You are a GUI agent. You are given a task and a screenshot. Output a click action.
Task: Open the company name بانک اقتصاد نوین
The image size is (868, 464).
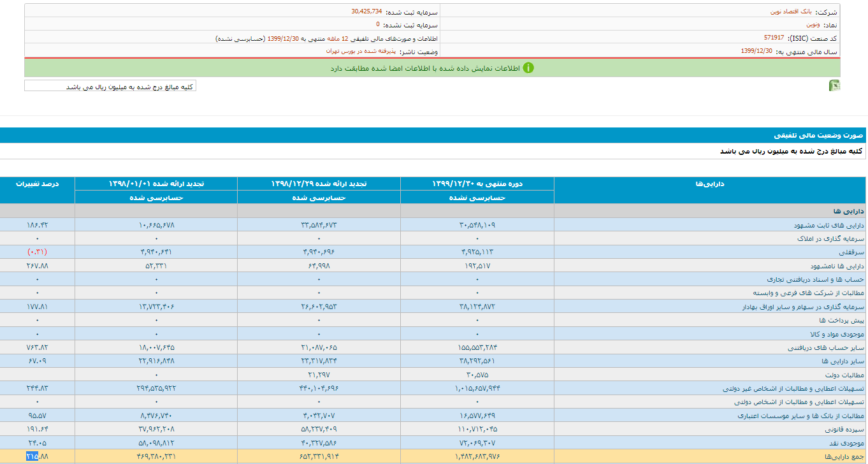[x=790, y=12]
